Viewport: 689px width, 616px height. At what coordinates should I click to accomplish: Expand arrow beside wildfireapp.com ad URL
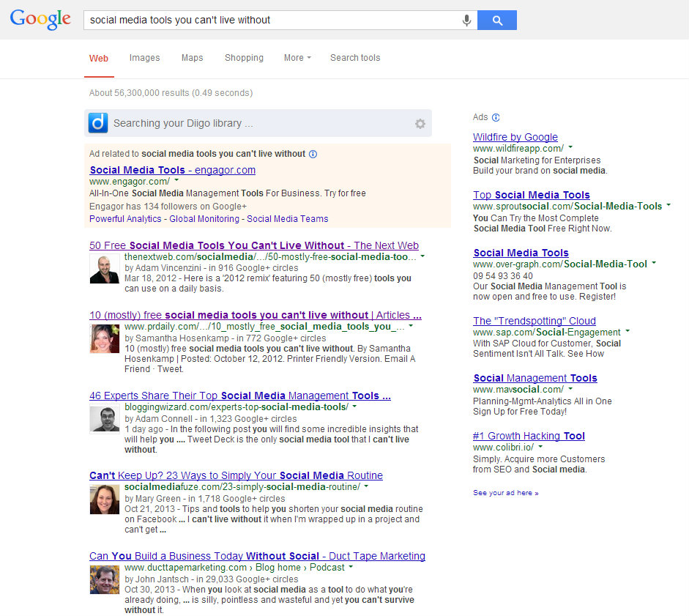point(570,147)
